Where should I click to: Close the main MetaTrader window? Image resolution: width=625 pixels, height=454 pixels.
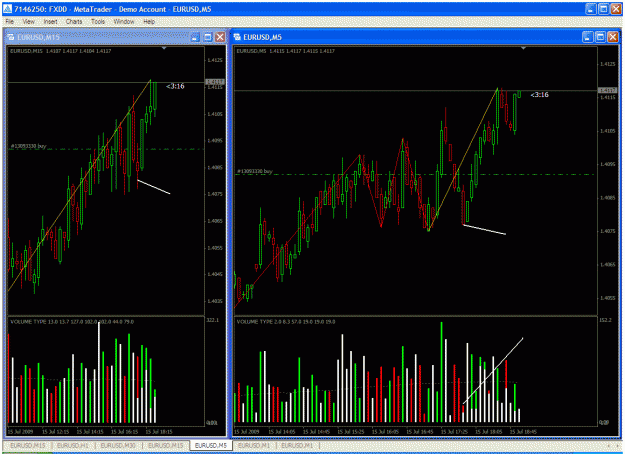616,9
